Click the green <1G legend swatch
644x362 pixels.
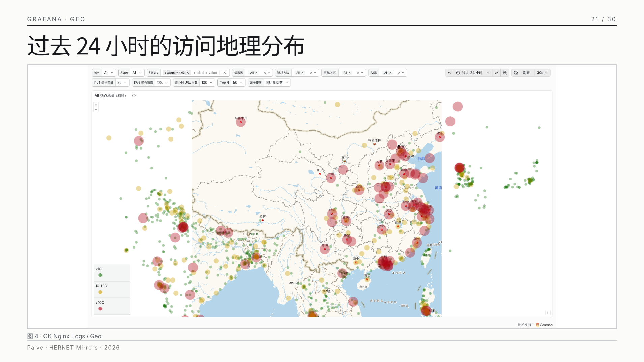pyautogui.click(x=100, y=275)
